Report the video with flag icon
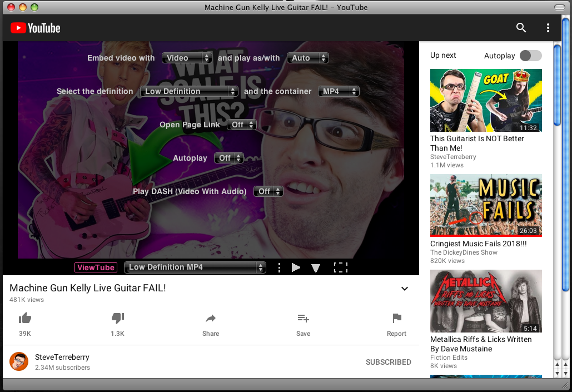 coord(396,318)
